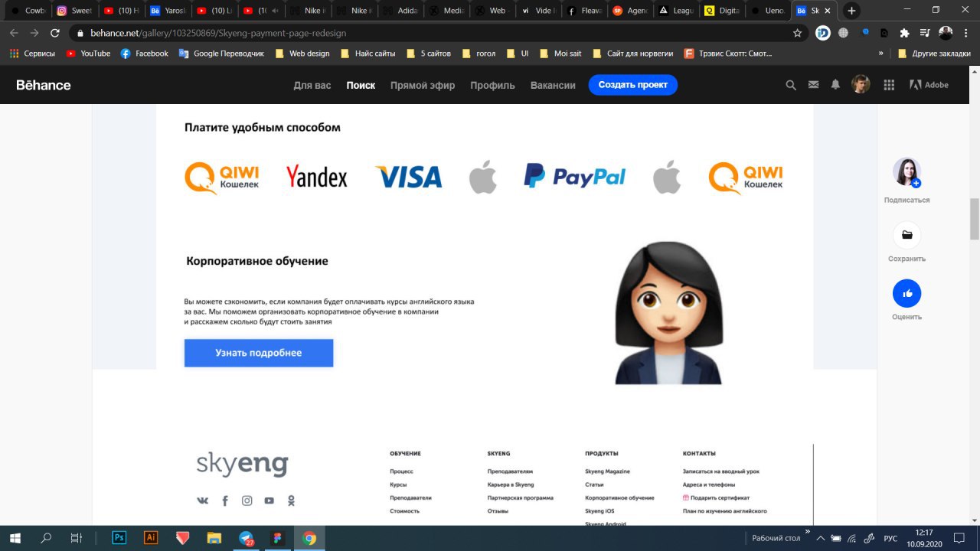
Task: Save the project with folder icon
Action: (x=907, y=235)
